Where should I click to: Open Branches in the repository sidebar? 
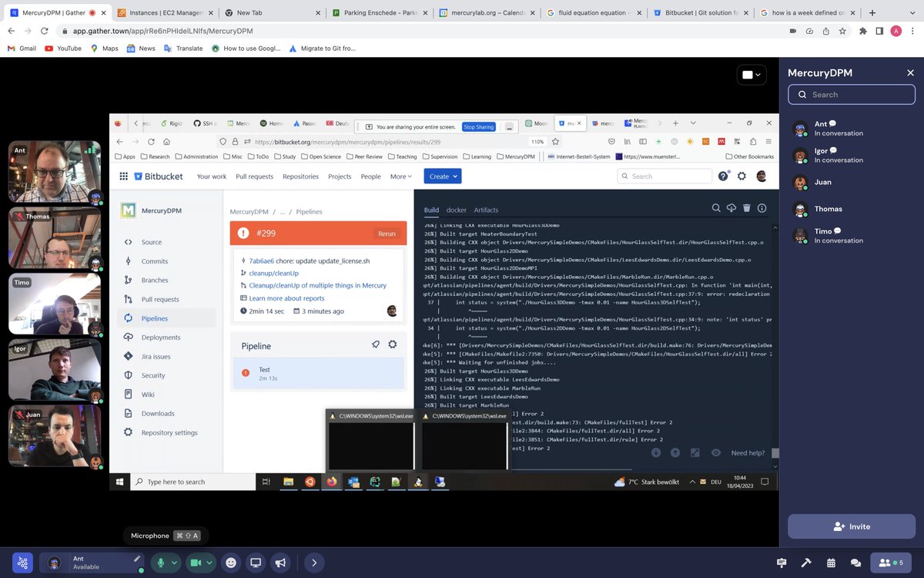coord(155,281)
